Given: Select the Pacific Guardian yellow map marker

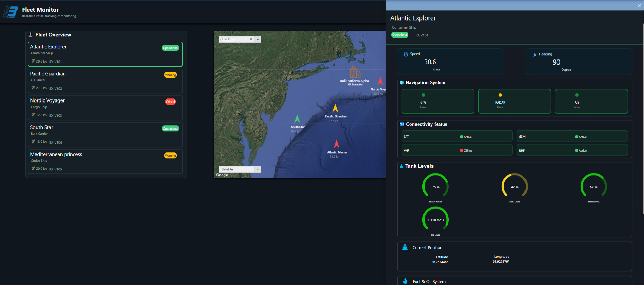Looking at the screenshot, I should [335, 108].
